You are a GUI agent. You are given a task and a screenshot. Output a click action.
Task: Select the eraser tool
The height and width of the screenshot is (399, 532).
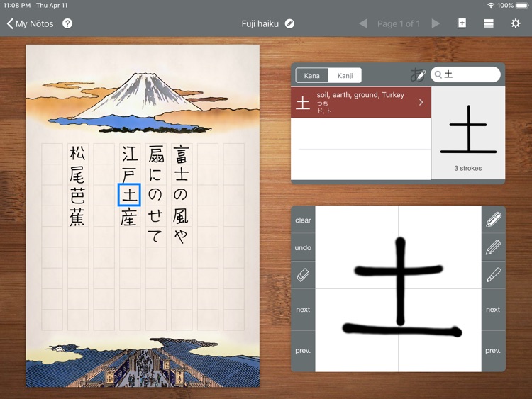[303, 275]
